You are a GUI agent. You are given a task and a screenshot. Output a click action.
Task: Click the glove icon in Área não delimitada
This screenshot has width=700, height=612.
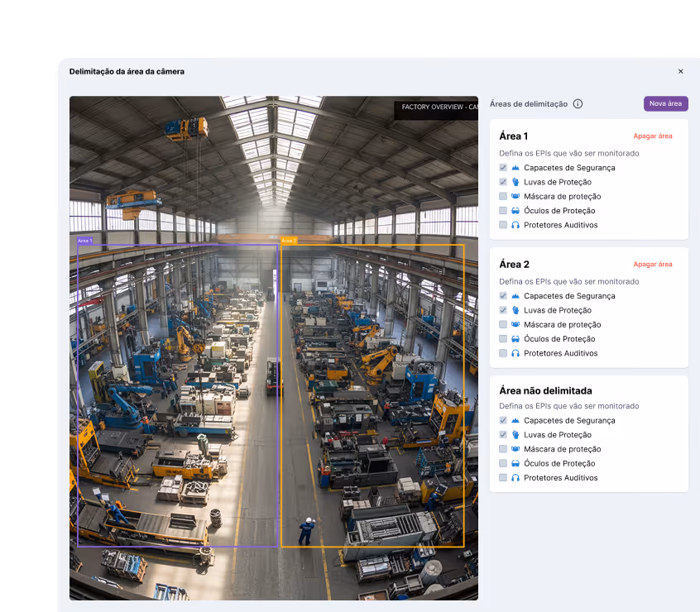515,434
